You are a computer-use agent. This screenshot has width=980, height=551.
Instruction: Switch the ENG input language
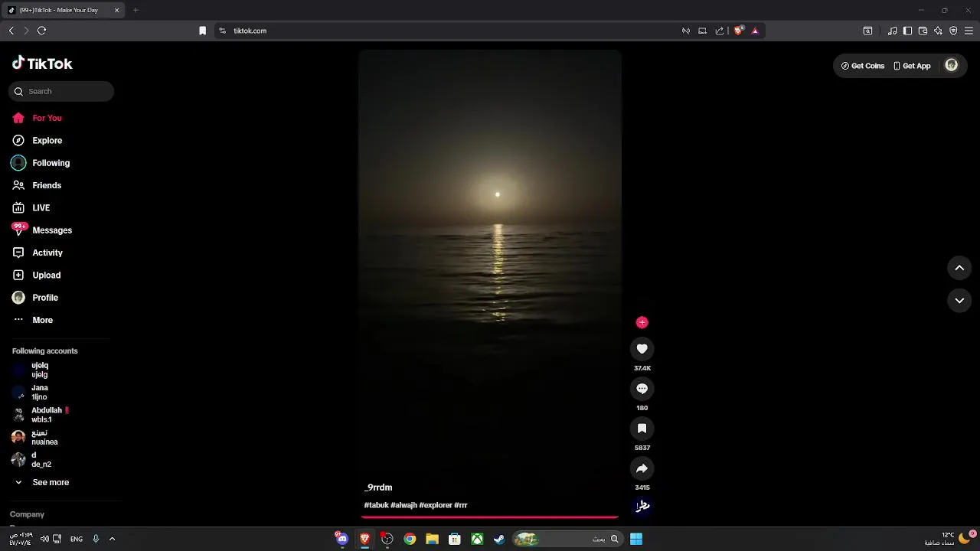pos(77,539)
